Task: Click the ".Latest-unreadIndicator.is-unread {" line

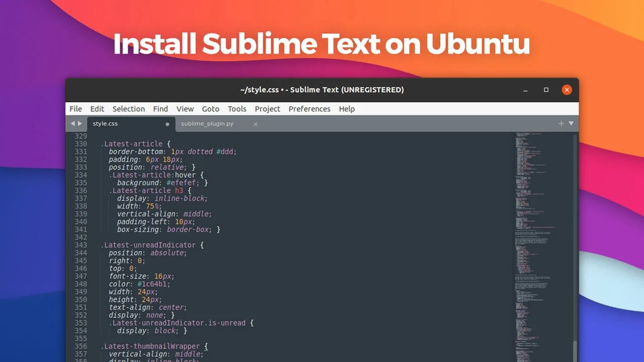Action: [x=181, y=323]
